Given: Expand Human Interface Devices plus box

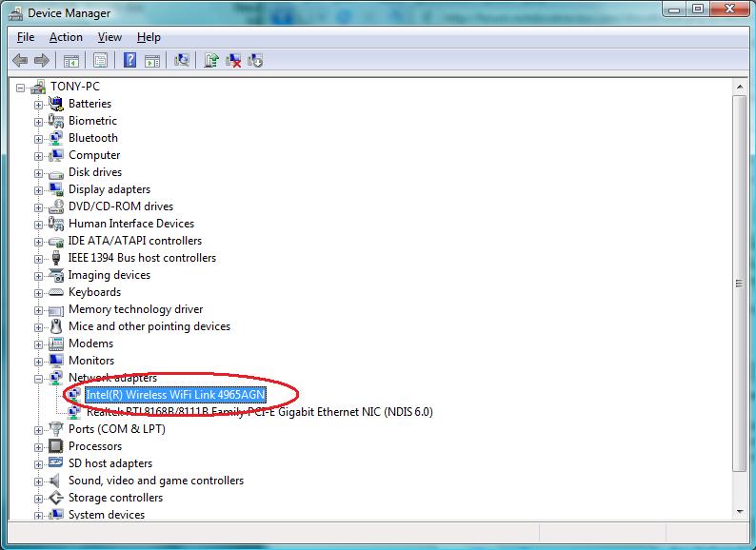Looking at the screenshot, I should (38, 225).
